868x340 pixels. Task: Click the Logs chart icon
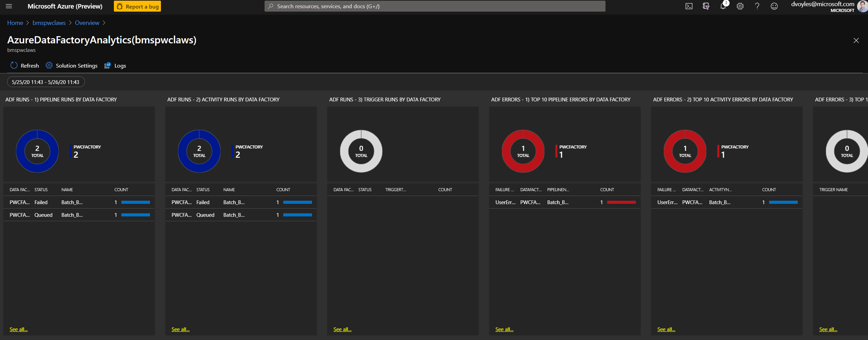coord(107,65)
